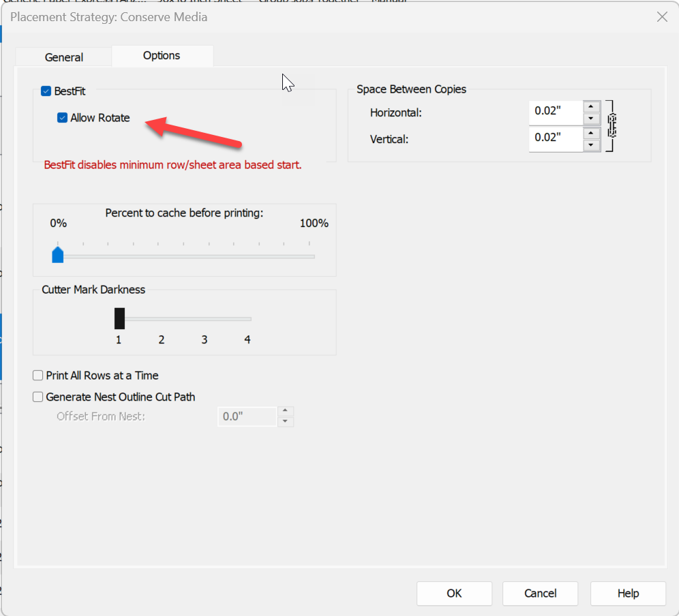
Task: Disable the Allow Rotate option
Action: 62,118
